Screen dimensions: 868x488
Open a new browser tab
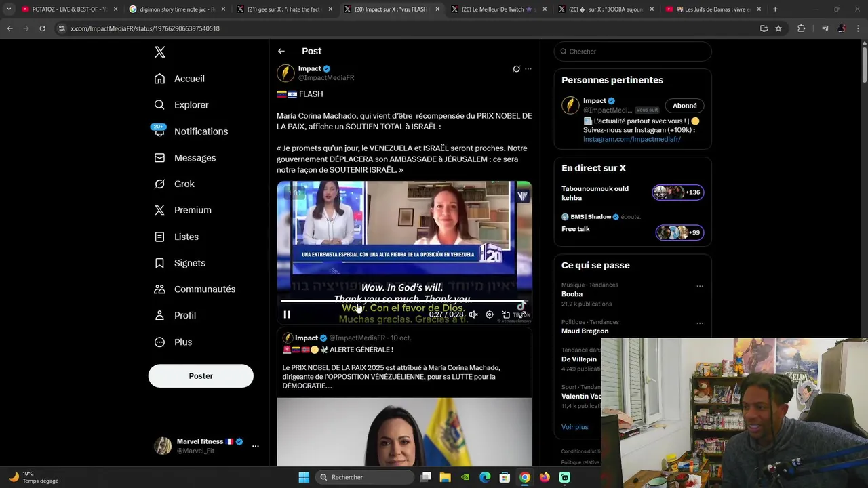pos(775,9)
